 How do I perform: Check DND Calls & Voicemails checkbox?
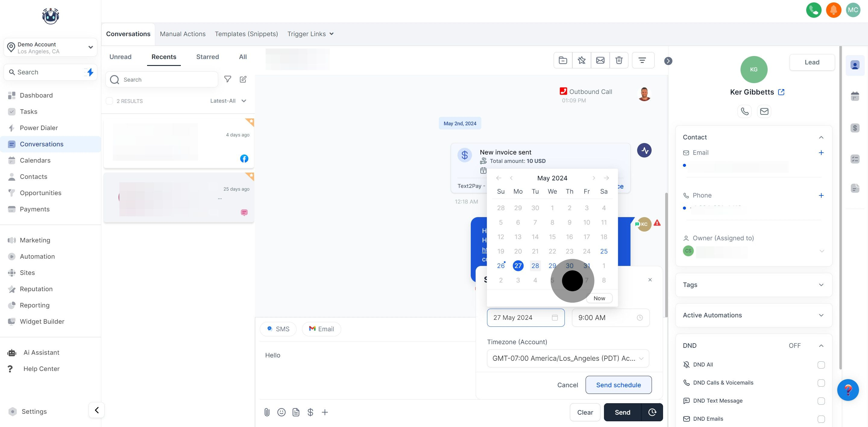821,383
